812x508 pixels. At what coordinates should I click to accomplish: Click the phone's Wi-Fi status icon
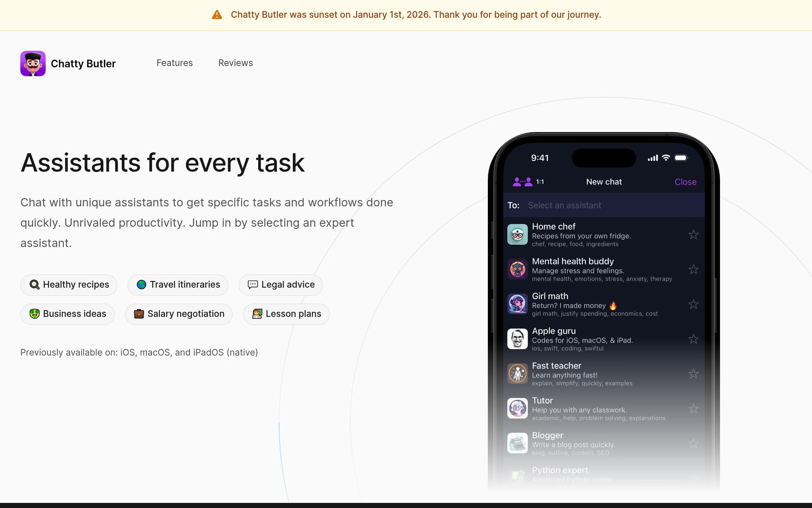click(x=666, y=157)
